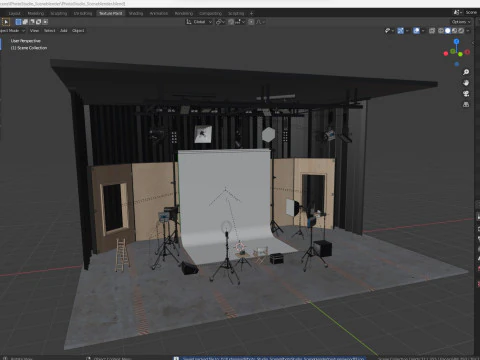Switch to material preview shading

[x=454, y=31]
